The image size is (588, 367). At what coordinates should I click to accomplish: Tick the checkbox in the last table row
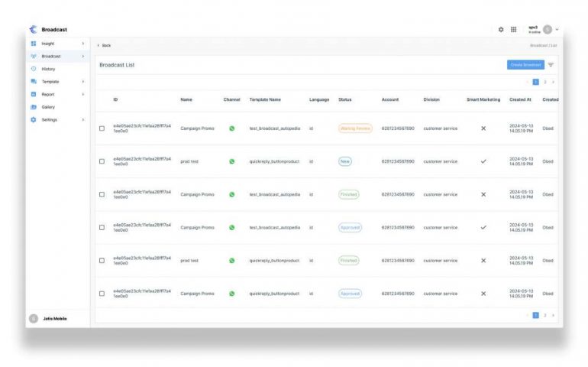[x=102, y=294]
